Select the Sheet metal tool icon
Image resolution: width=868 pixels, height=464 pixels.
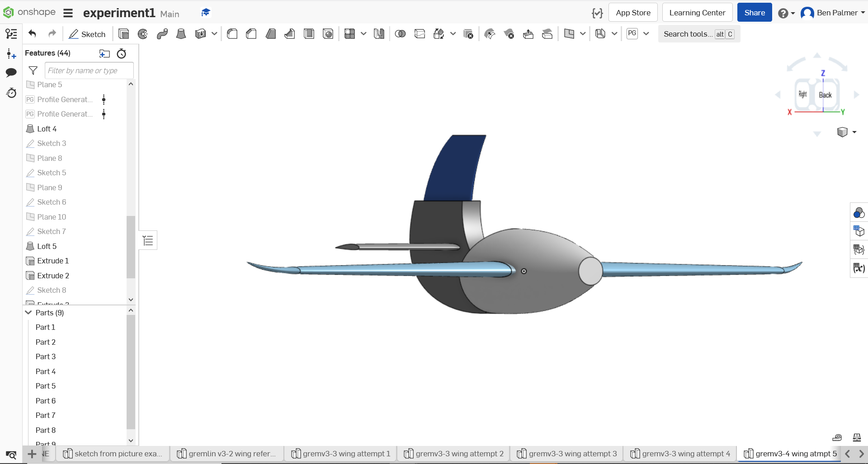point(600,34)
